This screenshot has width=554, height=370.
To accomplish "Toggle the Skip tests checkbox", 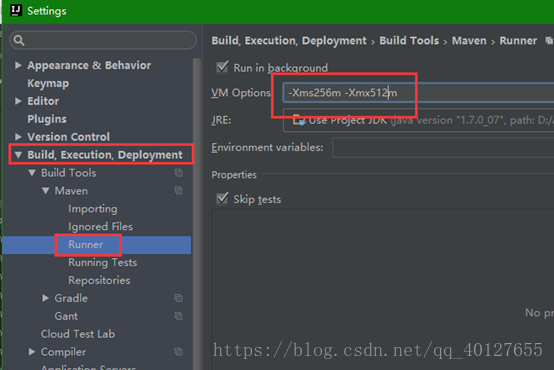I will coord(222,199).
